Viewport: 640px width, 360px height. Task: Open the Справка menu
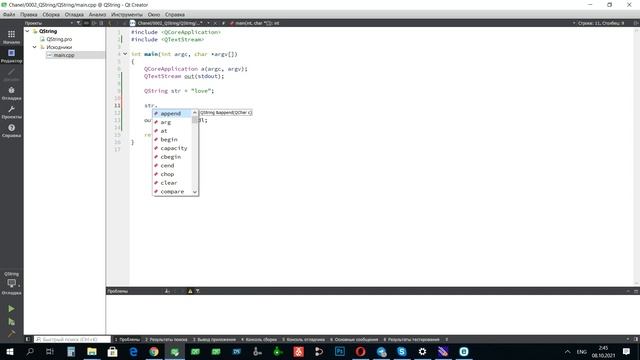[x=175, y=14]
